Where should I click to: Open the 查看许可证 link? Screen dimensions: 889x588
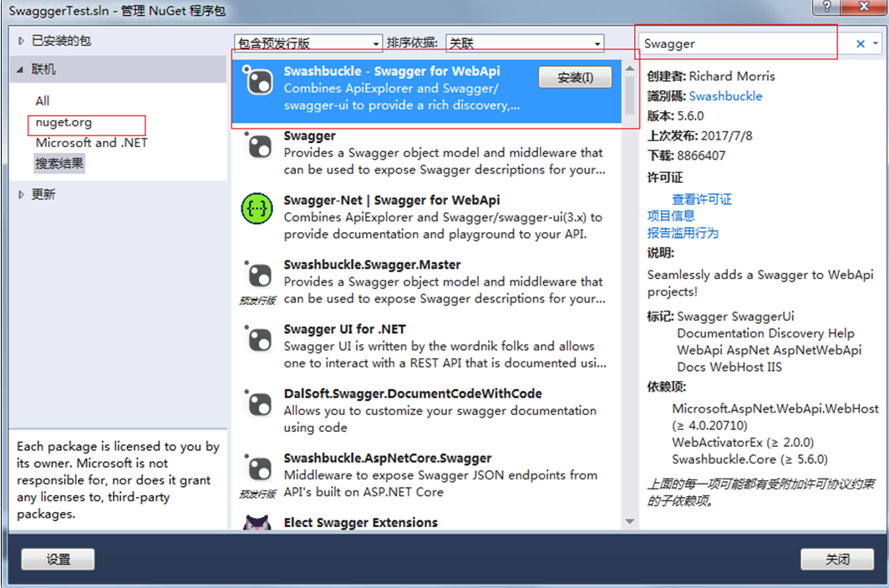pos(701,199)
